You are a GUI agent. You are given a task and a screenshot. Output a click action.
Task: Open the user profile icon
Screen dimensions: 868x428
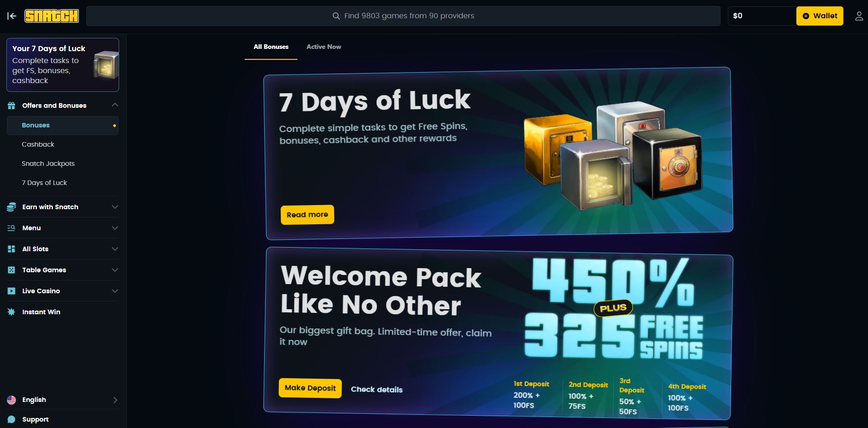[x=859, y=16]
